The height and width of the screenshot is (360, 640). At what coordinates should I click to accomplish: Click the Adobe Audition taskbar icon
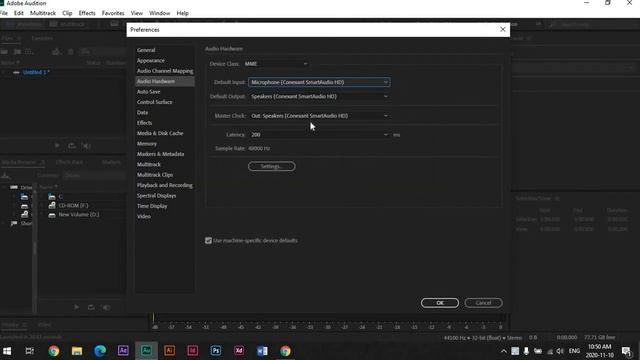pyautogui.click(x=146, y=351)
